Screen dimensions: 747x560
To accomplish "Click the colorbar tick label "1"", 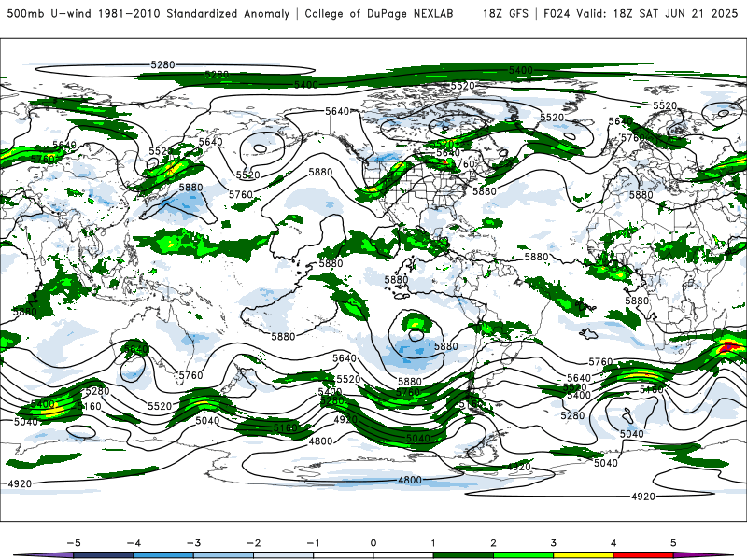I will pos(433,543).
